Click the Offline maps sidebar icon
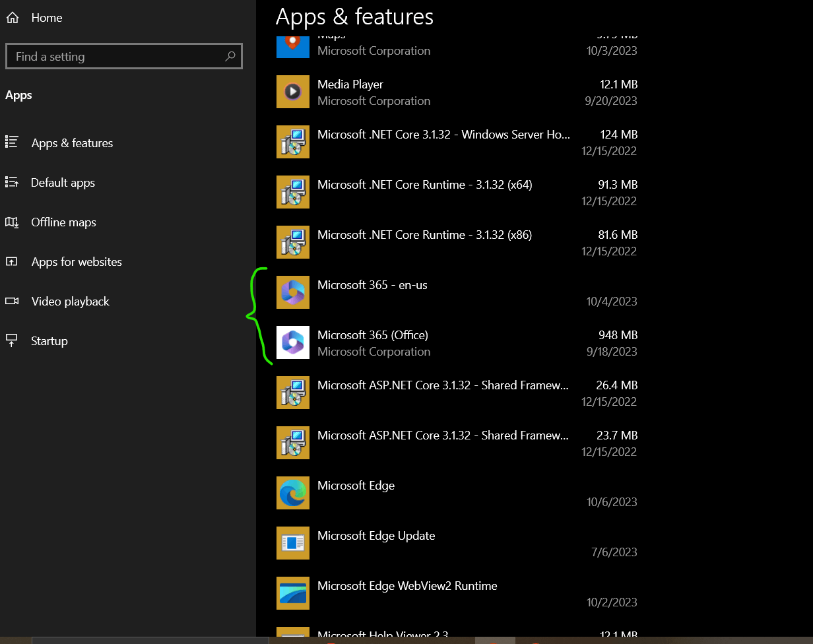 tap(12, 222)
